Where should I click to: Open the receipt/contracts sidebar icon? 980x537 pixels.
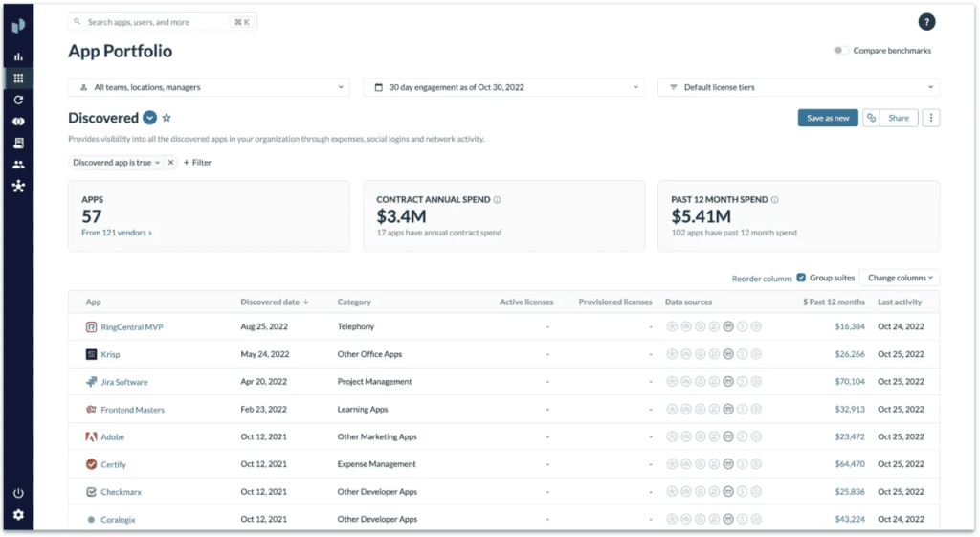click(19, 144)
